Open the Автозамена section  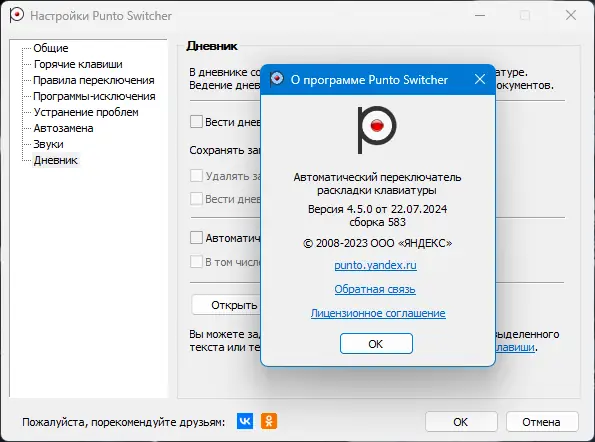click(63, 128)
